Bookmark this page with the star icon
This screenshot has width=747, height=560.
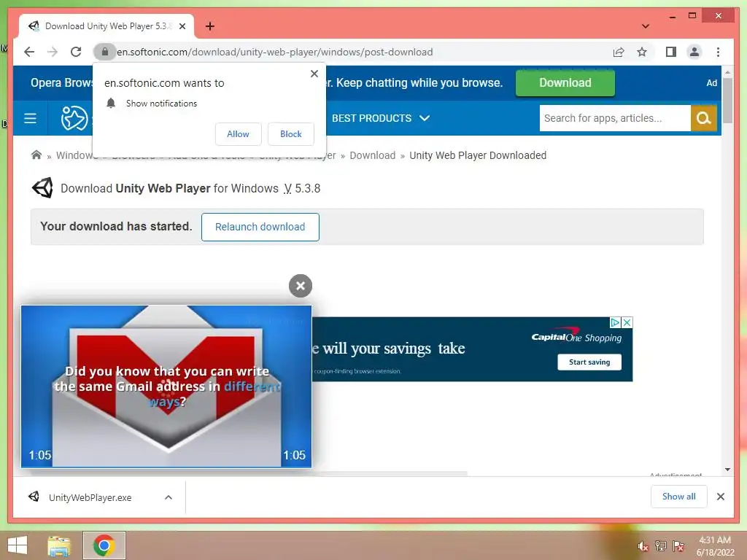(642, 52)
